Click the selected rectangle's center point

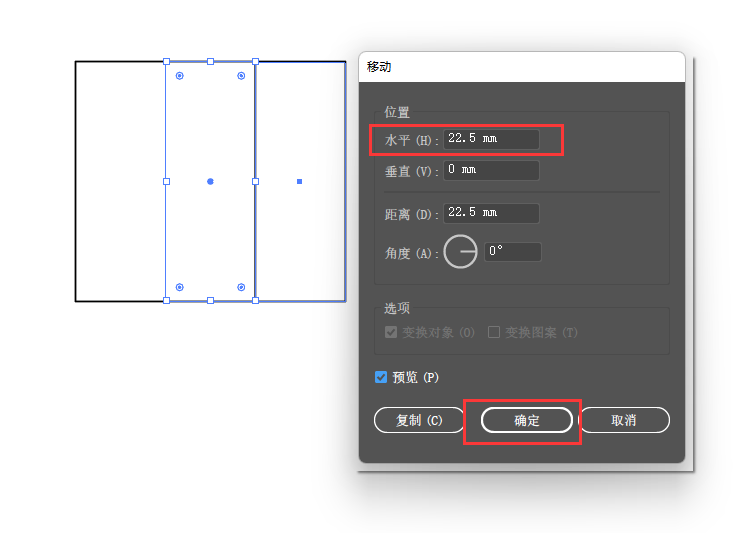210,181
